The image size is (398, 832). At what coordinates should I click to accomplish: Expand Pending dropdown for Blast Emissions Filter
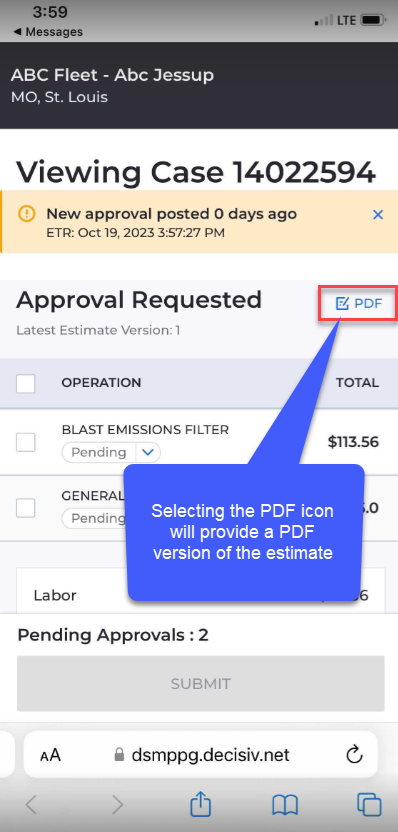pos(149,453)
